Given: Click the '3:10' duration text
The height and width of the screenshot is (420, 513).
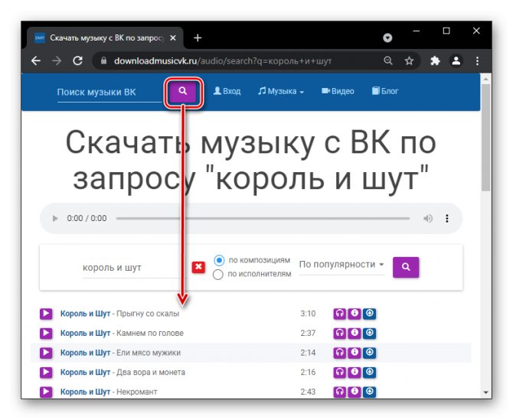Looking at the screenshot, I should pos(308,314).
